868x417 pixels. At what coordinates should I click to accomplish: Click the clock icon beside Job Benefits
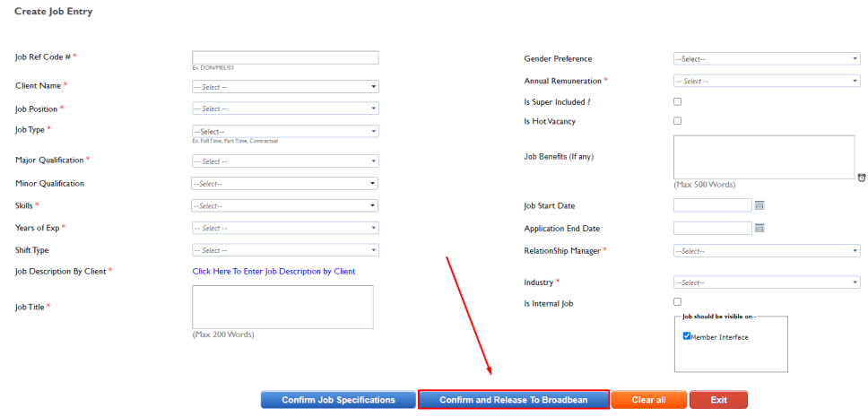pyautogui.click(x=861, y=178)
